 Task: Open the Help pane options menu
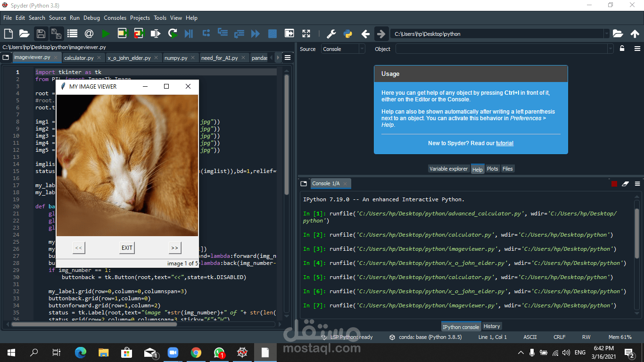point(637,49)
